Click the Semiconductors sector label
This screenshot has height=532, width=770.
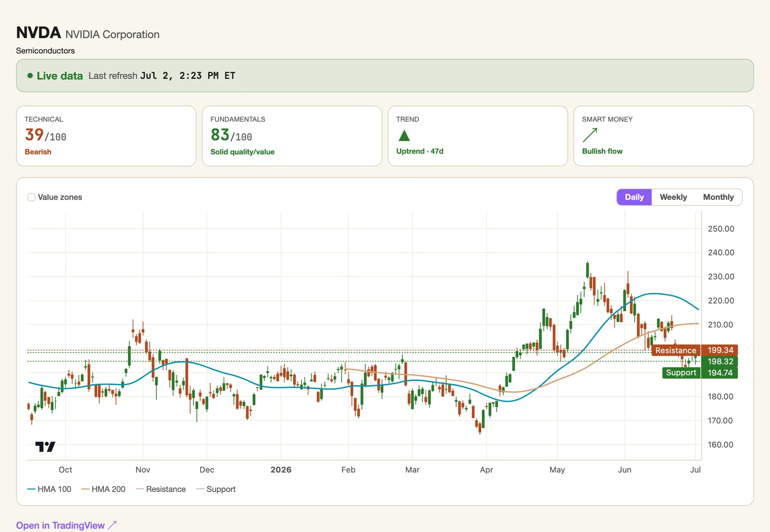(45, 51)
